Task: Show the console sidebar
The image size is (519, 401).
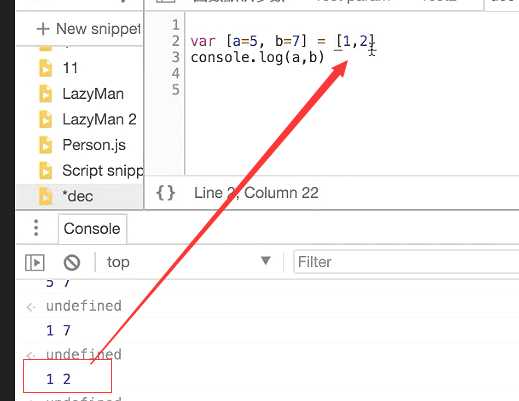Action: pos(35,263)
